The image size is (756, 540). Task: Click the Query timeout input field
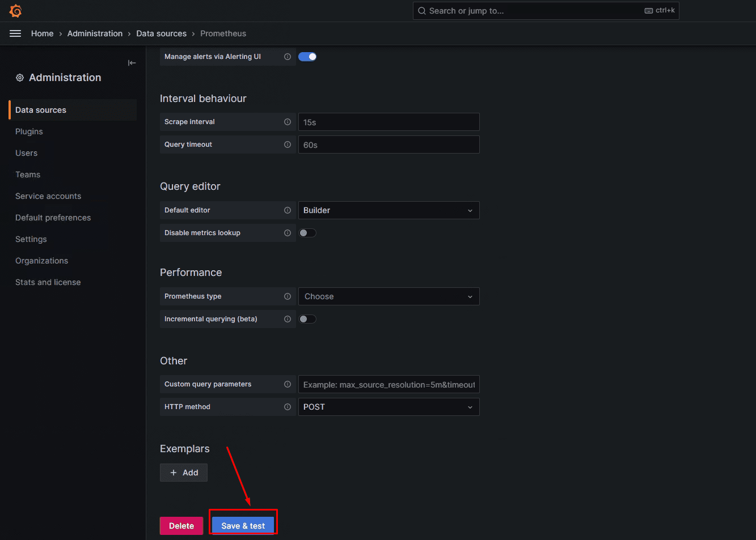click(x=389, y=144)
